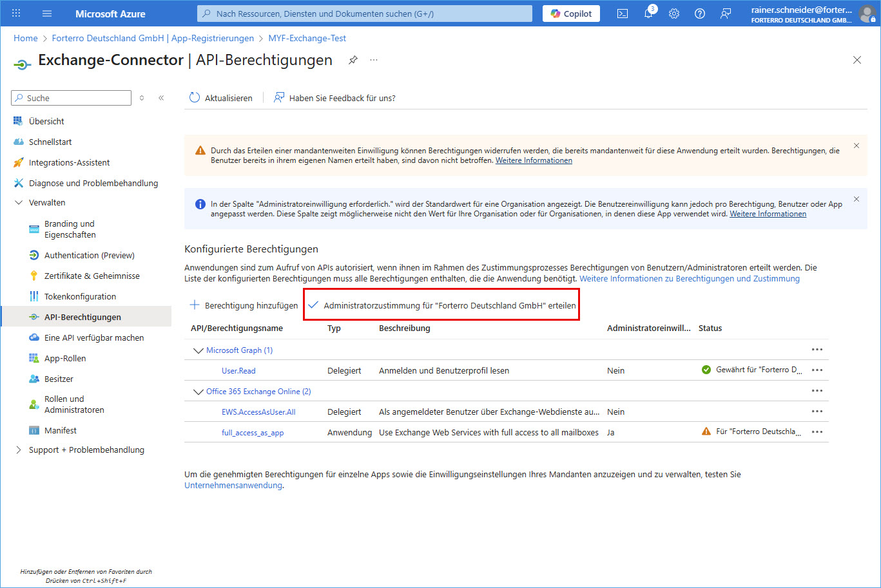881x588 pixels.
Task: Click Home in the breadcrumb
Action: pyautogui.click(x=26, y=38)
